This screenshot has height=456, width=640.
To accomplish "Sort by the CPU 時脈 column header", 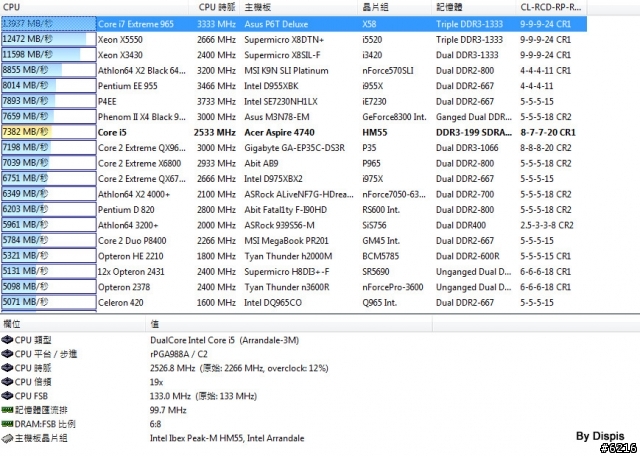I will pyautogui.click(x=214, y=7).
